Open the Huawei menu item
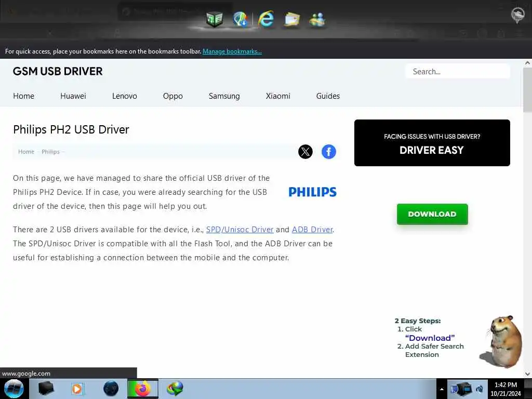Screen dimensions: 532x399 (x=73, y=96)
